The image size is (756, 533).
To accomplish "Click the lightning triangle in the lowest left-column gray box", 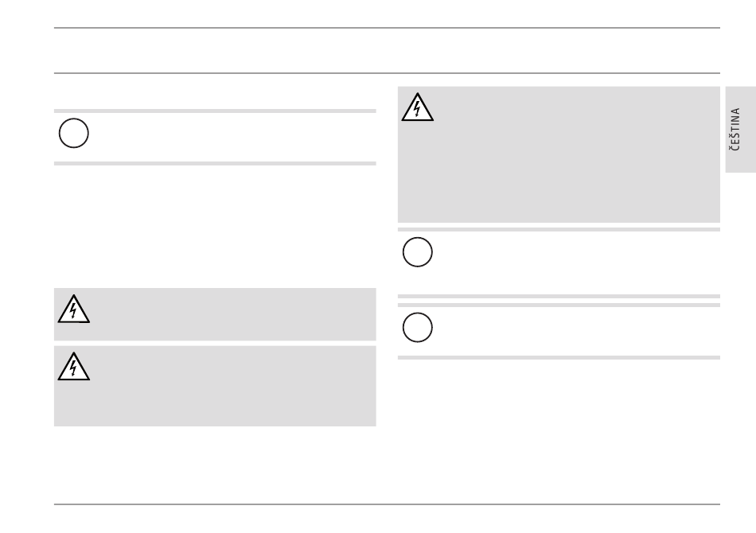I will point(74,367).
